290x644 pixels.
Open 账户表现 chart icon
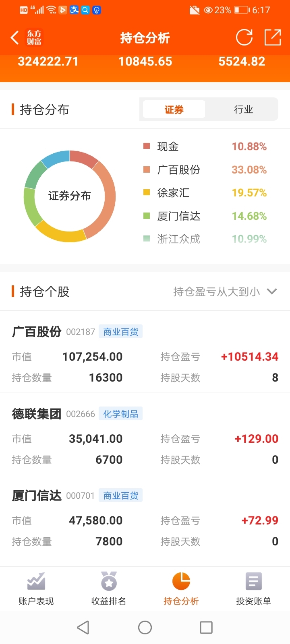point(36,581)
